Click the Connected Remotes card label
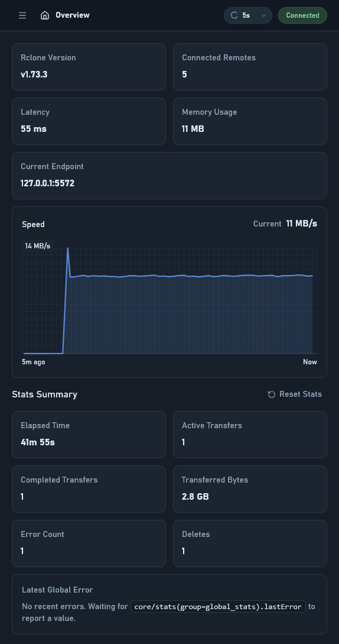Screen dimensions: 339x644 tap(219, 57)
